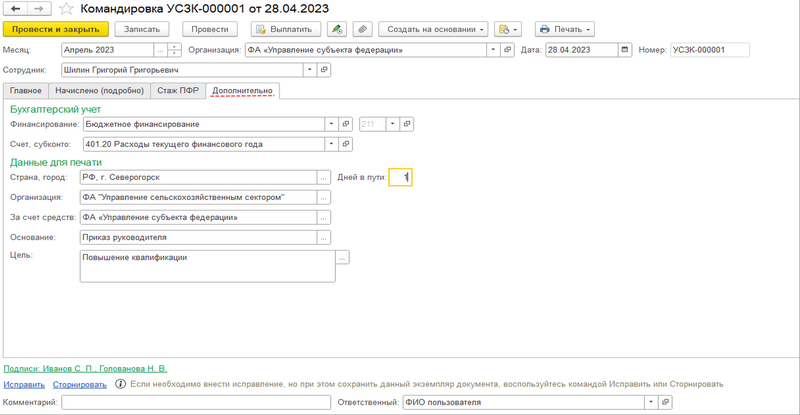Click the back navigation arrow
This screenshot has width=800, height=415.
(15, 8)
